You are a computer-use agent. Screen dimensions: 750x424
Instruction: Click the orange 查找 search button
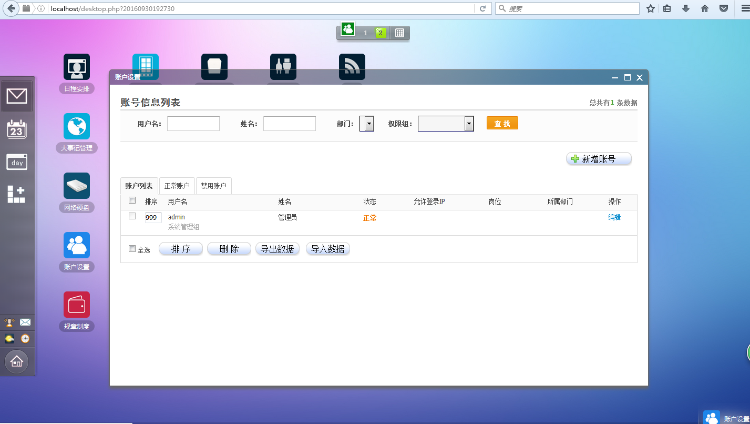coord(502,123)
